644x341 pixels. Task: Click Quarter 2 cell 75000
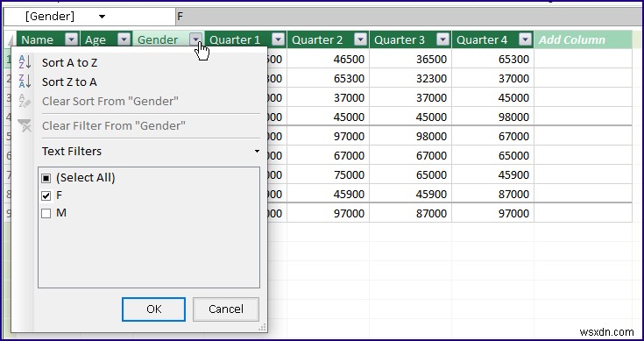(x=329, y=174)
